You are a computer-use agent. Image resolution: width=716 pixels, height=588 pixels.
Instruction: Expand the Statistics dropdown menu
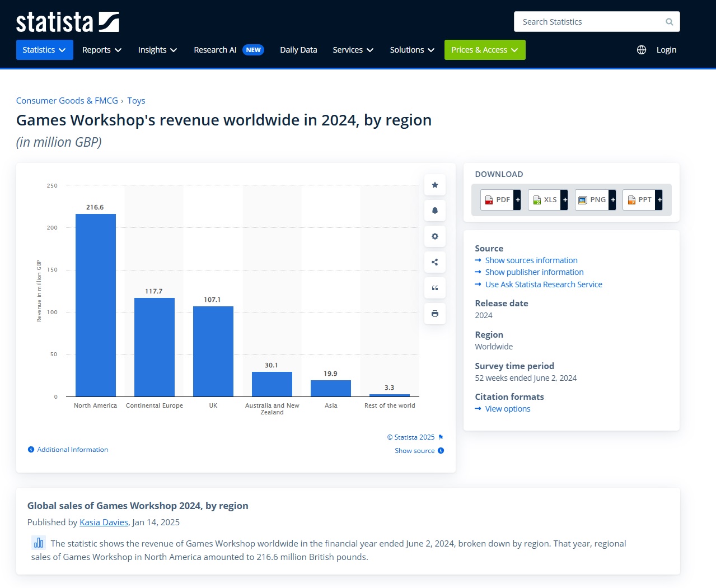(x=45, y=50)
